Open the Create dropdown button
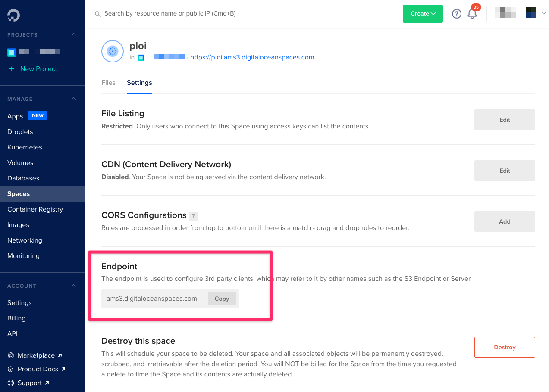The height and width of the screenshot is (392, 549). pyautogui.click(x=423, y=14)
